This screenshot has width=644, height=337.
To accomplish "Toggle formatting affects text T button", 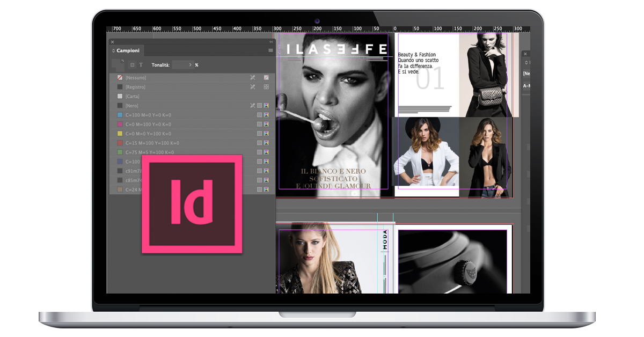I will point(141,65).
